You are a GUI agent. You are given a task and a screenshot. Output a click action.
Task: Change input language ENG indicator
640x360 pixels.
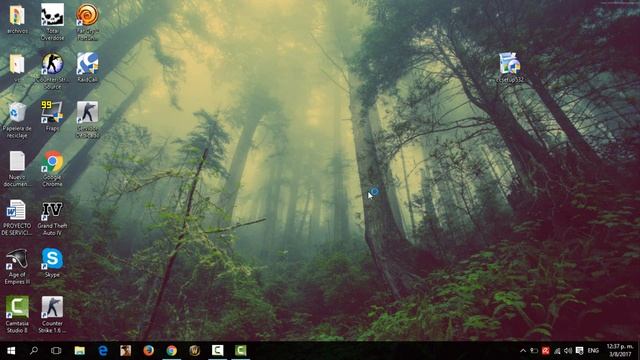[x=593, y=351]
